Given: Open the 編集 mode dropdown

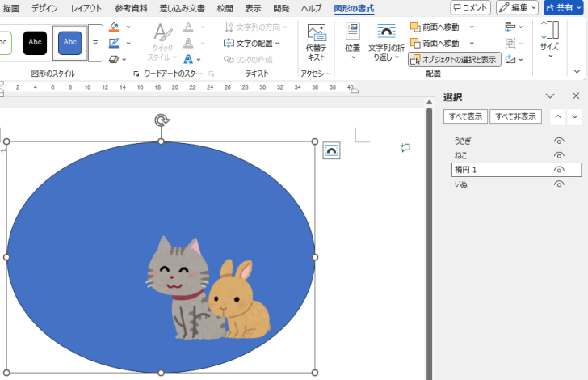Looking at the screenshot, I should pos(518,7).
